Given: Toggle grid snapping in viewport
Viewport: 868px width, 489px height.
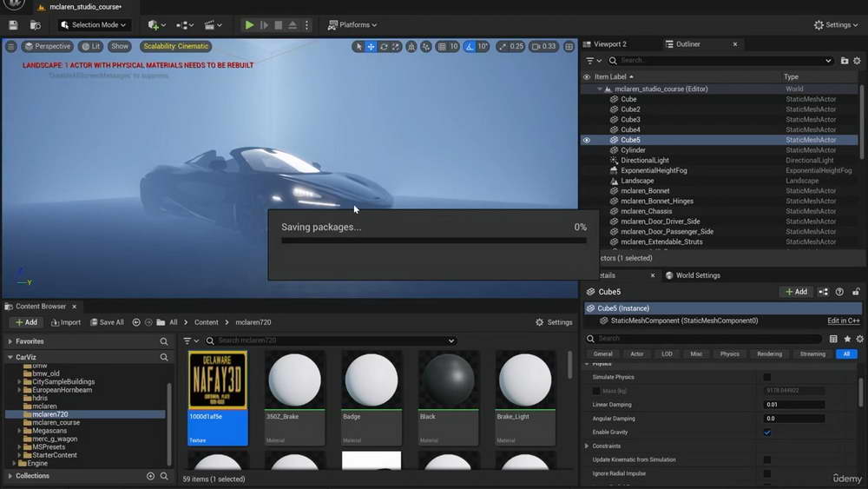Looking at the screenshot, I should click(443, 47).
